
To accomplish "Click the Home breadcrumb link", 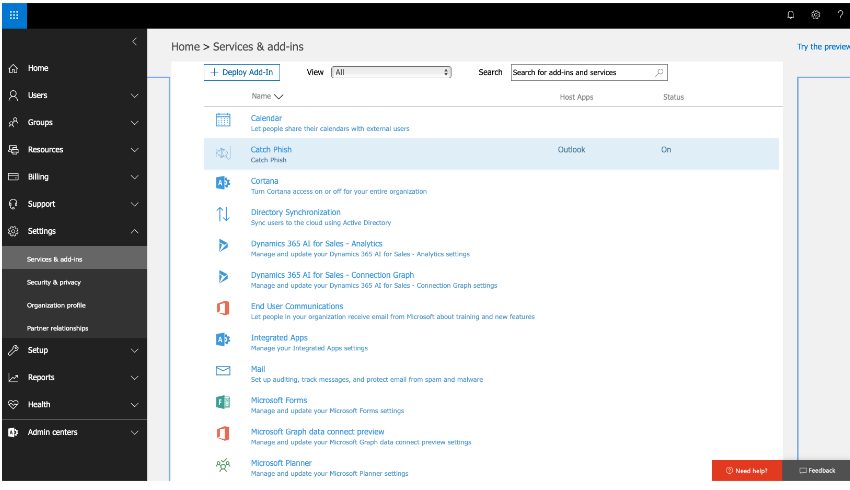I will [x=185, y=47].
